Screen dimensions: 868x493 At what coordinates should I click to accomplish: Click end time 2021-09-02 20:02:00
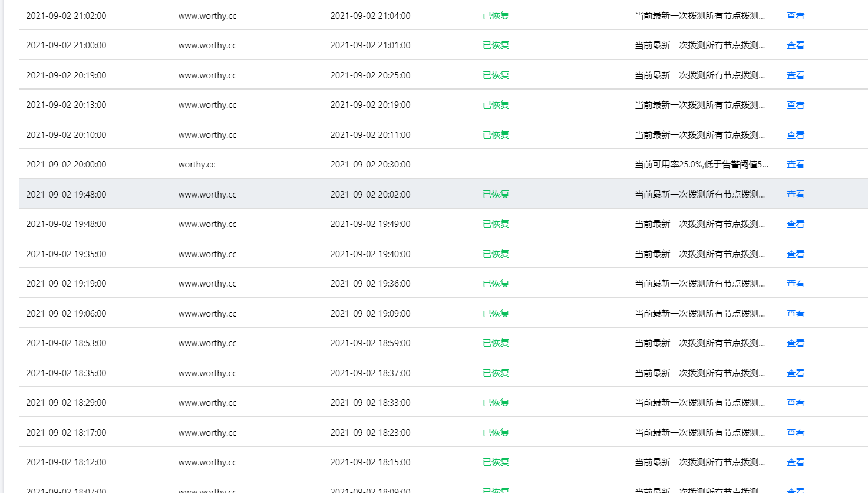[370, 195]
